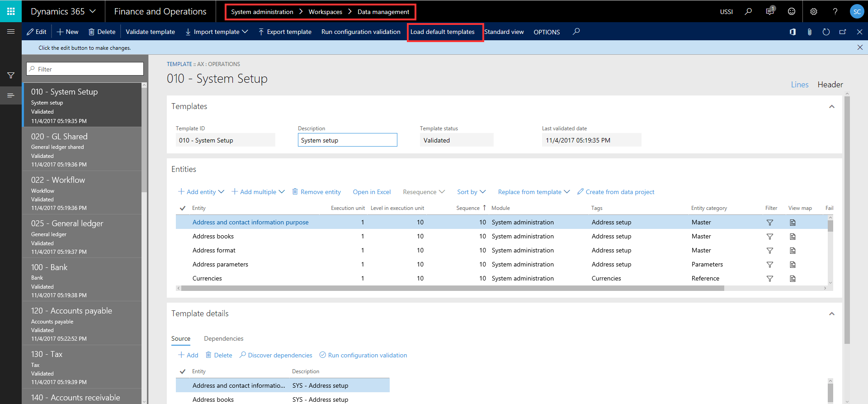Select all rows in Source grid checkmark
Viewport: 868px width, 404px height.
click(x=183, y=371)
